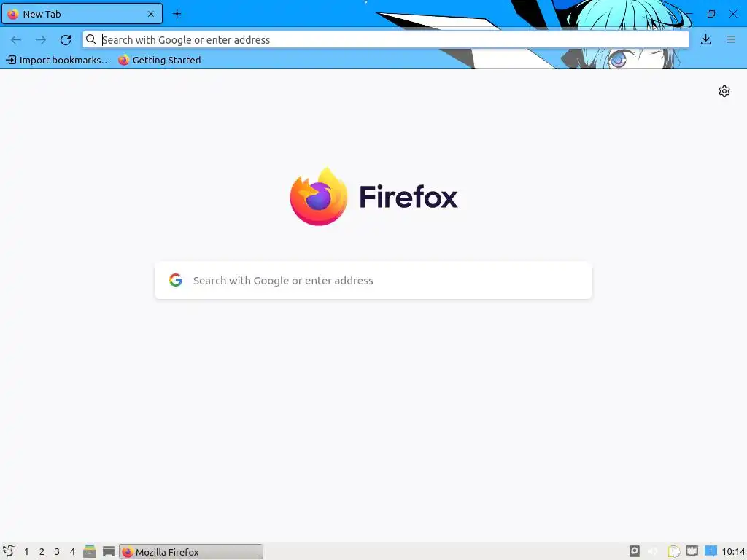Viewport: 747px width, 560px height.
Task: Open the LXQt start menu
Action: coord(9,551)
